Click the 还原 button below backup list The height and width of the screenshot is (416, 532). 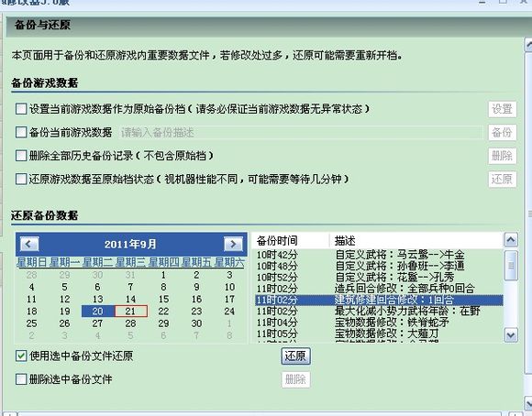tap(295, 356)
